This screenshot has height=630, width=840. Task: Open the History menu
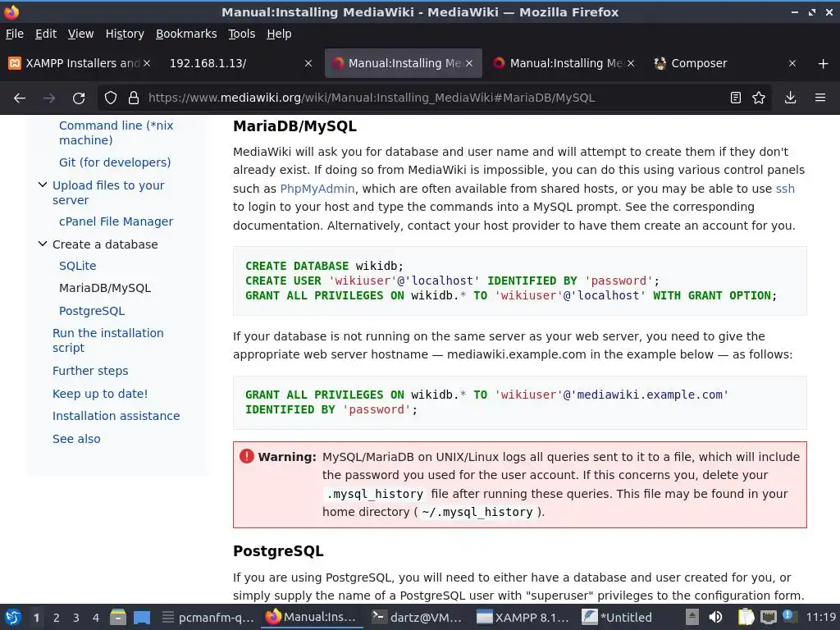(x=125, y=34)
